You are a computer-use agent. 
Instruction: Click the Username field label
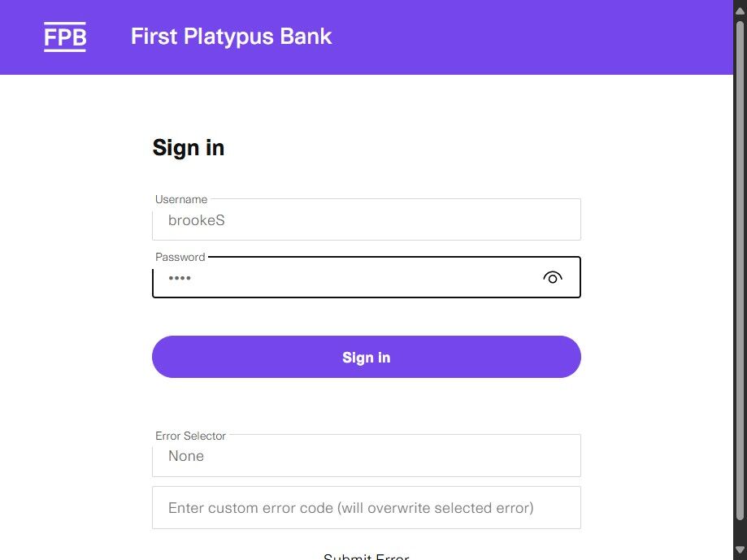(x=181, y=199)
